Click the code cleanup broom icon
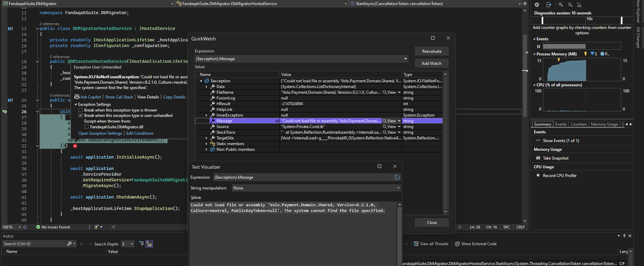This screenshot has height=266, width=644. pyautogui.click(x=97, y=227)
